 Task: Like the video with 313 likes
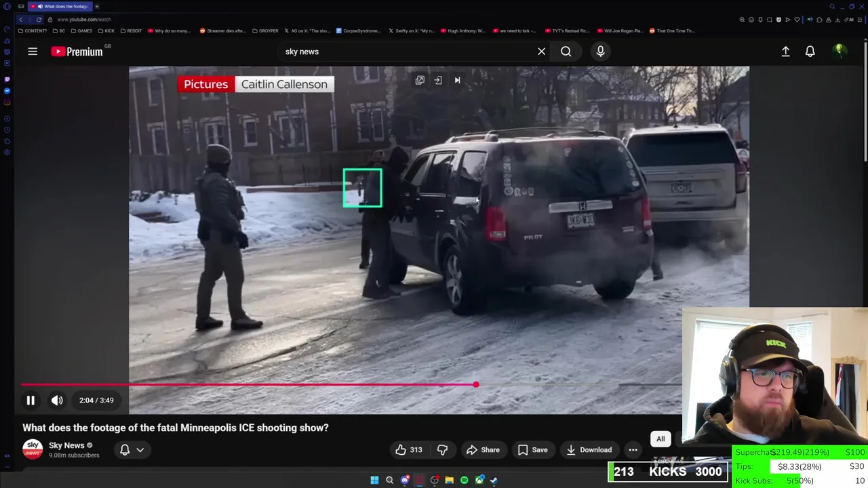[x=409, y=450]
